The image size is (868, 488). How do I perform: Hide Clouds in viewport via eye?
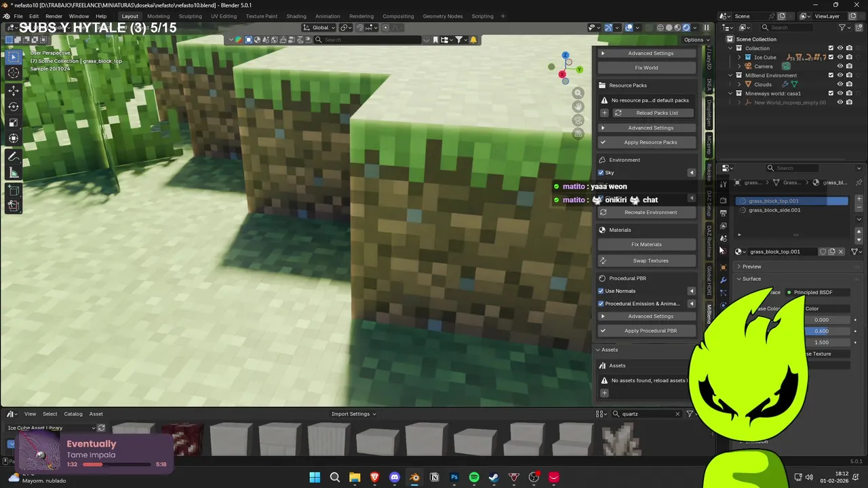840,84
